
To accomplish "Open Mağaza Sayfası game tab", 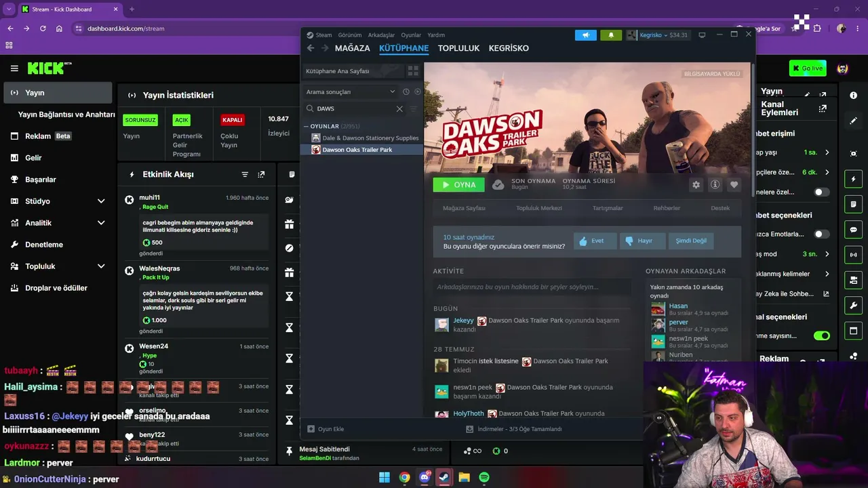I will [464, 208].
